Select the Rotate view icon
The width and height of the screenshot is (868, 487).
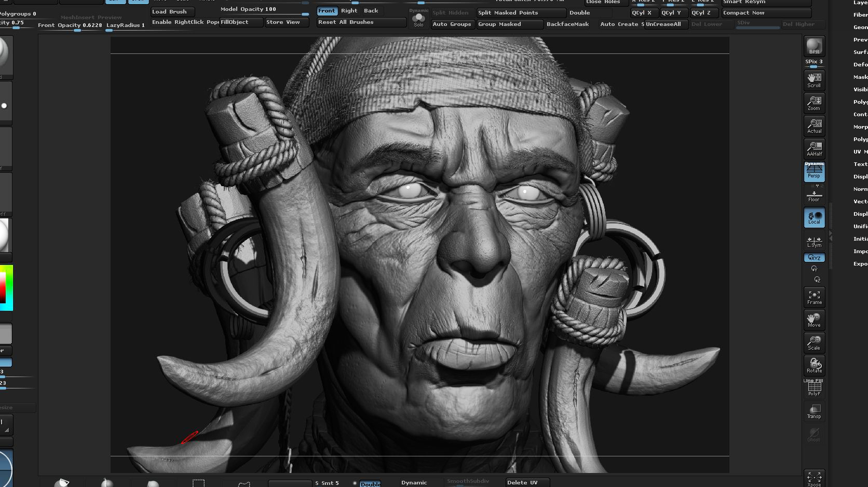pos(814,366)
